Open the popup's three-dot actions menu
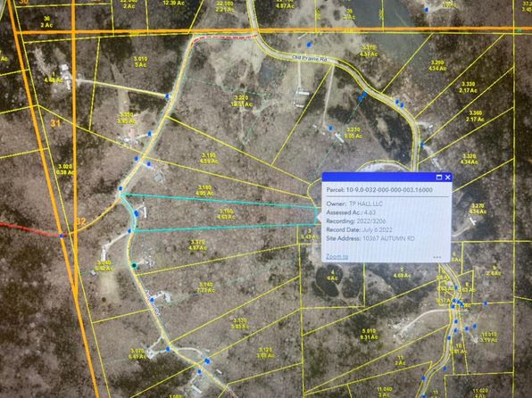Image resolution: width=532 pixels, height=398 pixels. (437, 257)
